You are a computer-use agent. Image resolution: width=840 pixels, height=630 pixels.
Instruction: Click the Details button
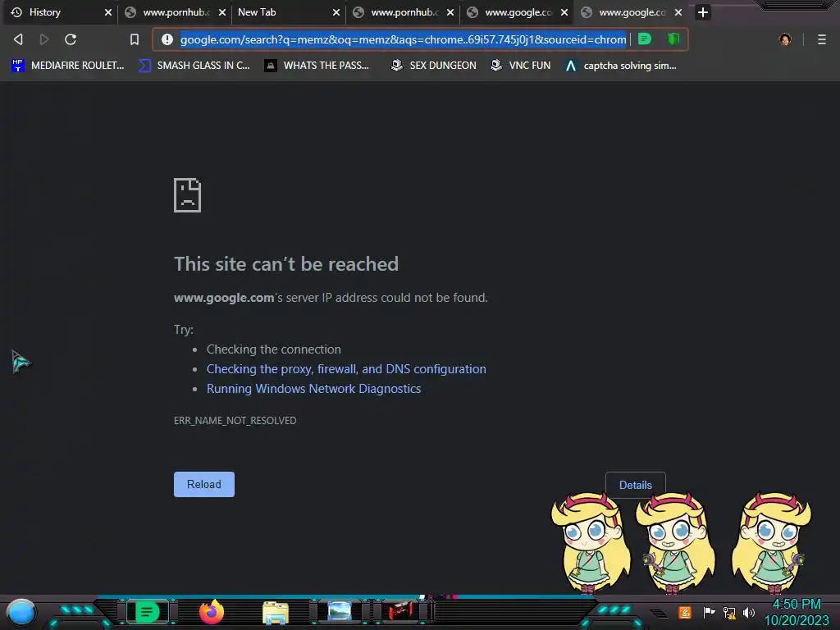[x=636, y=485]
